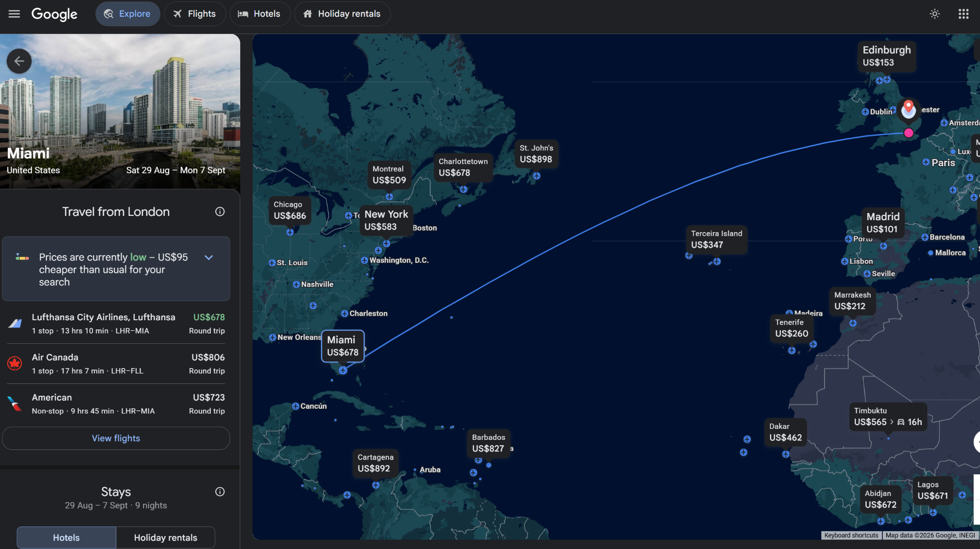
Task: Open the main hamburger menu
Action: pos(14,14)
